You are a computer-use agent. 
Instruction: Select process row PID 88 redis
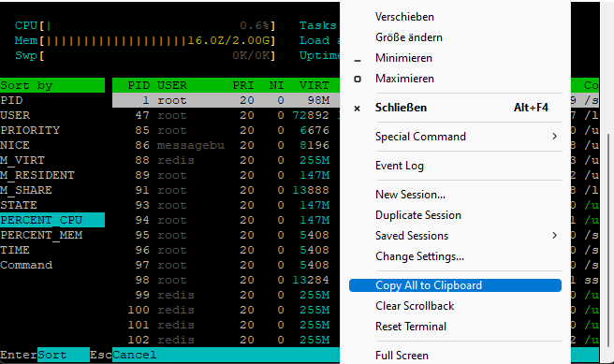226,160
